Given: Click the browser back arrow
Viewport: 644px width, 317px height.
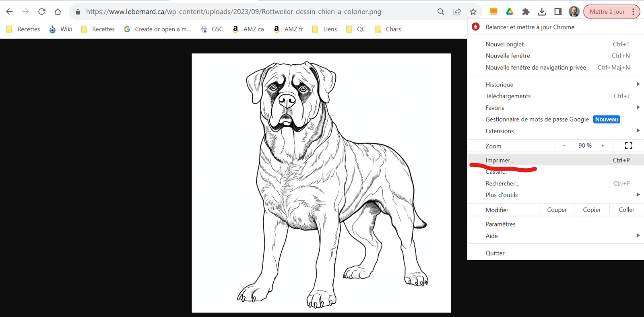Looking at the screenshot, I should tap(10, 12).
